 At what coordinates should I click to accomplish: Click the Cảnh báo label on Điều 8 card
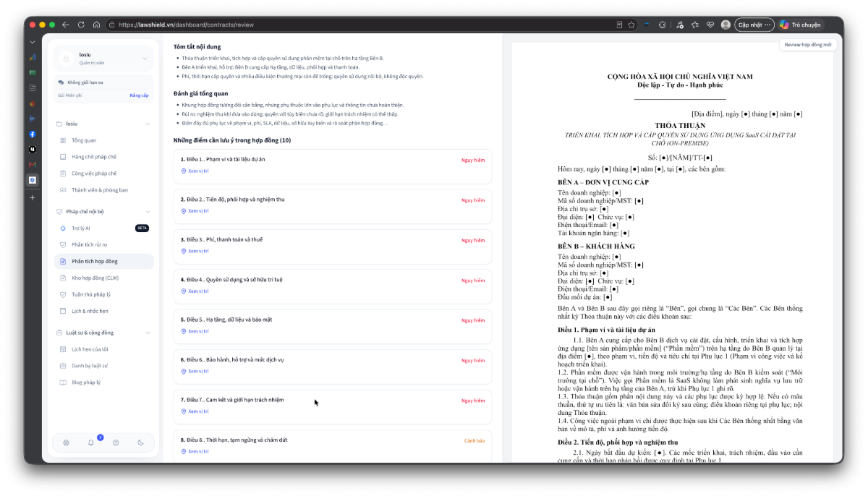[x=475, y=440]
